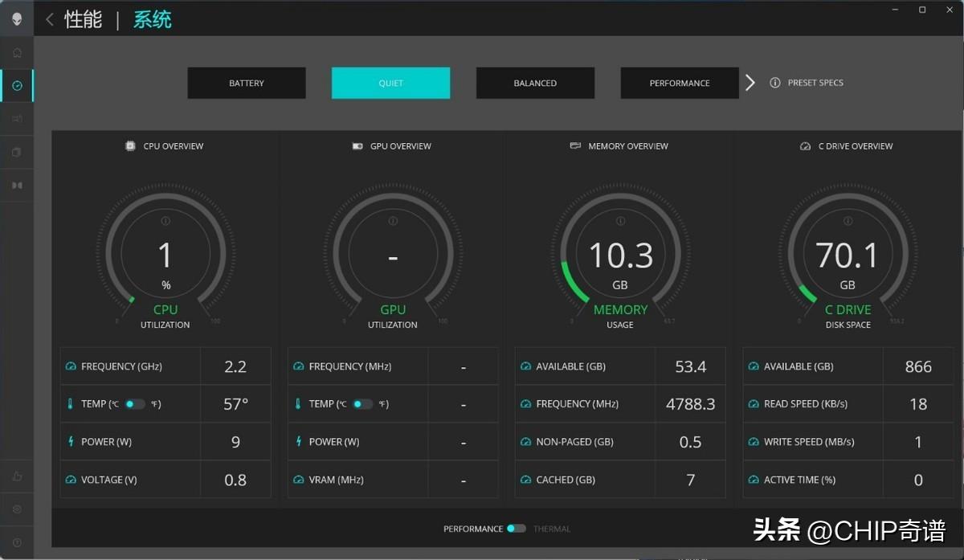This screenshot has height=560, width=964.
Task: Open the audio speaker sidebar section
Action: click(17, 119)
